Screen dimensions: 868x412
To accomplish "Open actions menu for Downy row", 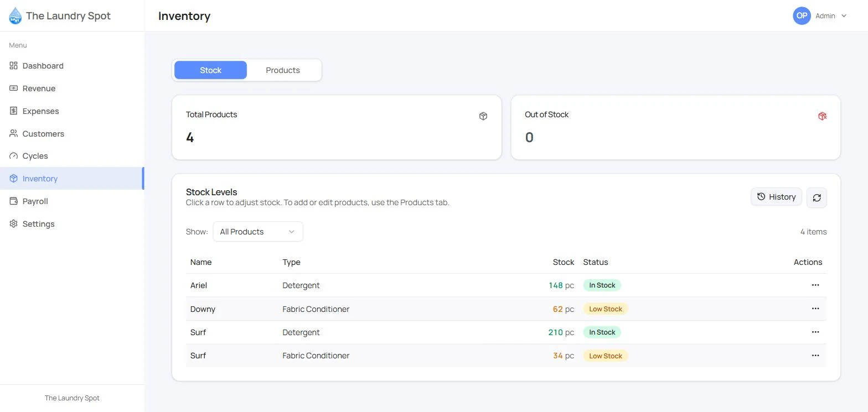I will coord(815,309).
